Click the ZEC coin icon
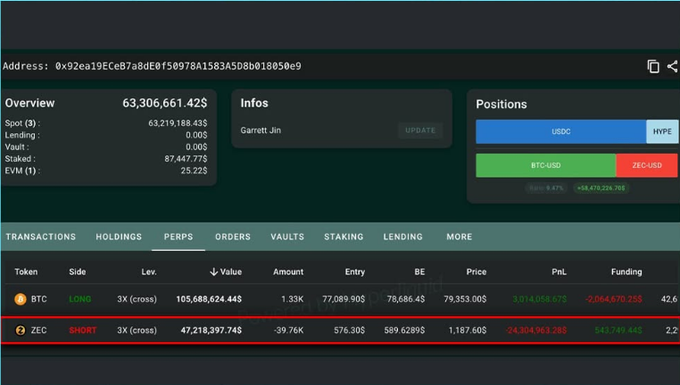680x385 pixels. [20, 330]
